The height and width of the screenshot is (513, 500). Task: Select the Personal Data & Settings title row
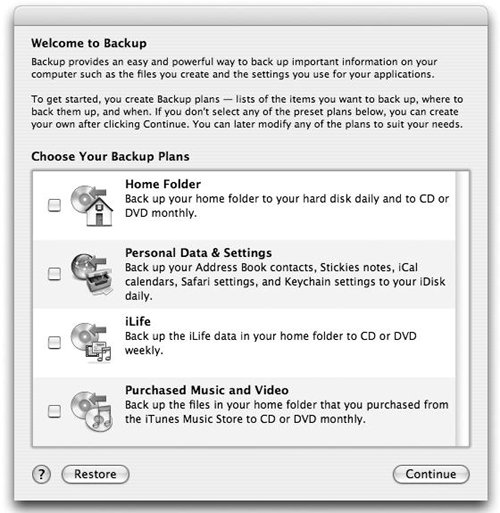pyautogui.click(x=198, y=253)
